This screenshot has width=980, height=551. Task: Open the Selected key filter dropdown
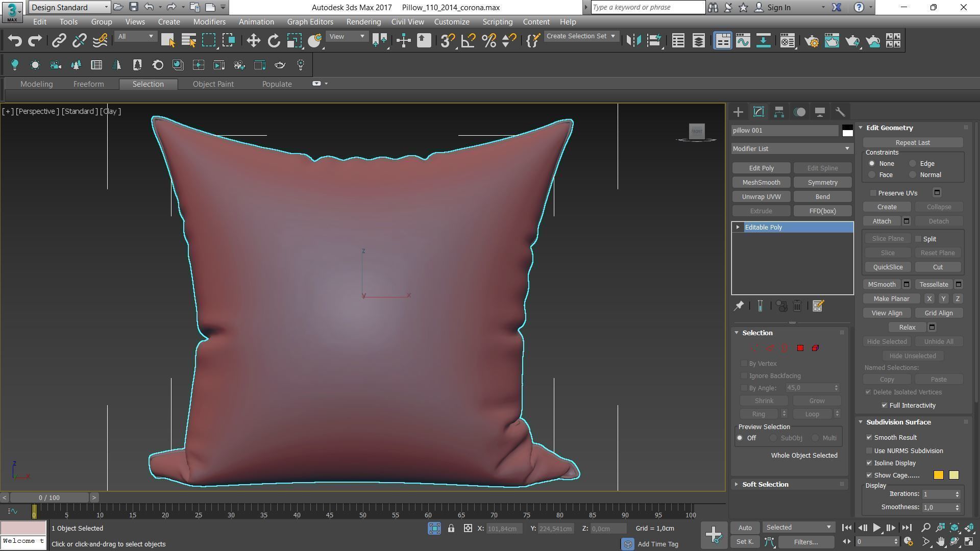798,528
